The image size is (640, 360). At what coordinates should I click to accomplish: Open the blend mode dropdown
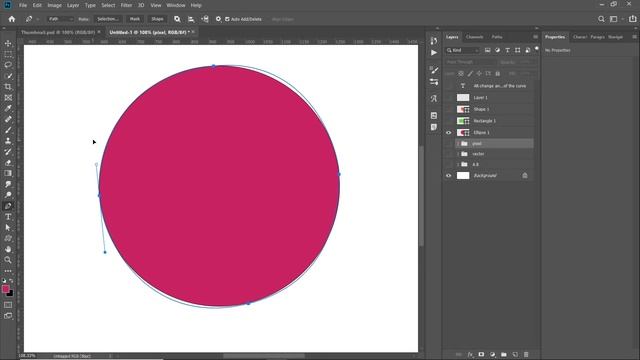[470, 62]
